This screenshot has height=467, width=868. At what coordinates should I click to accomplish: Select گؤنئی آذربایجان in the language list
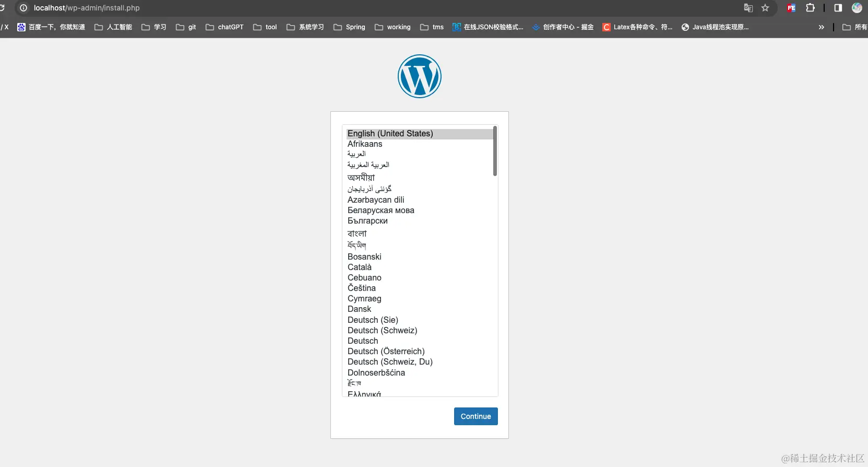[420, 189]
